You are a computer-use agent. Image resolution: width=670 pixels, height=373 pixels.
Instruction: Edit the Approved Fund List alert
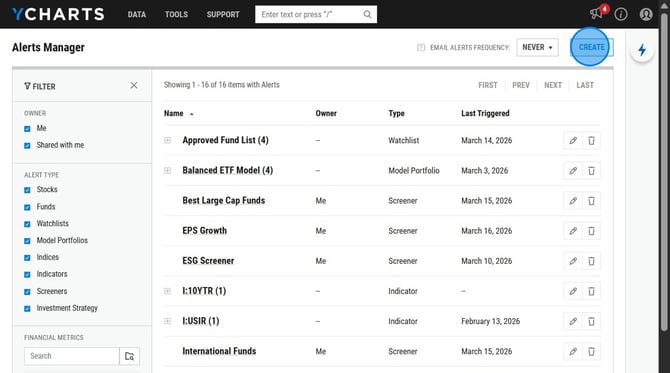coord(573,141)
